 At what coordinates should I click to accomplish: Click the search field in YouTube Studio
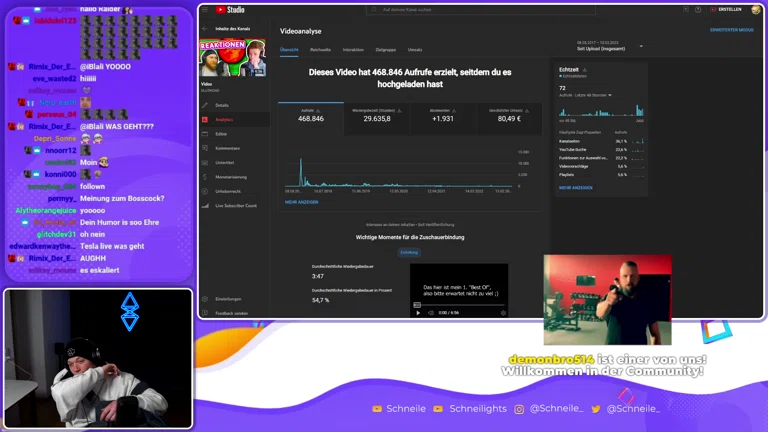[x=480, y=10]
